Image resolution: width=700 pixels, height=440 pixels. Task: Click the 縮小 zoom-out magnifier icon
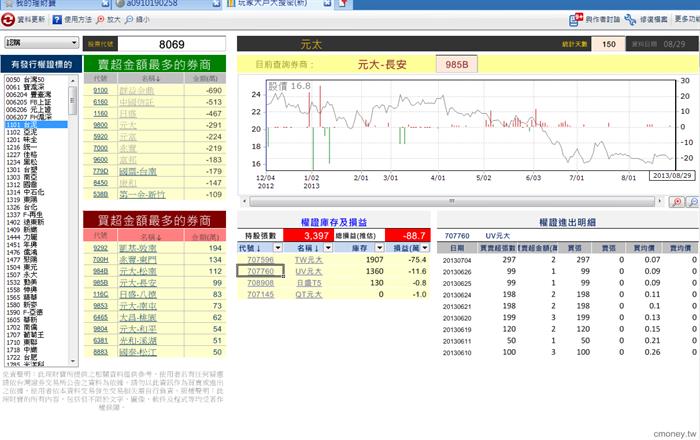[129, 20]
